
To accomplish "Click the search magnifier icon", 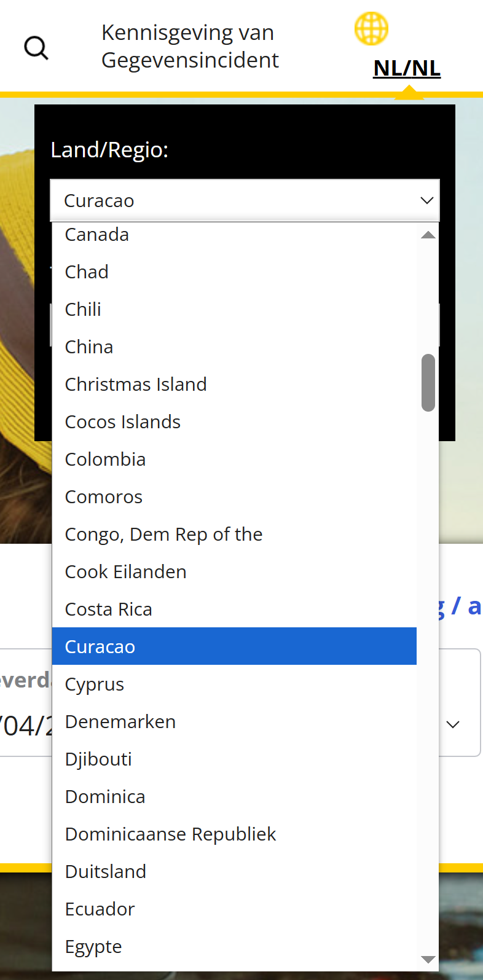I will tap(36, 48).
